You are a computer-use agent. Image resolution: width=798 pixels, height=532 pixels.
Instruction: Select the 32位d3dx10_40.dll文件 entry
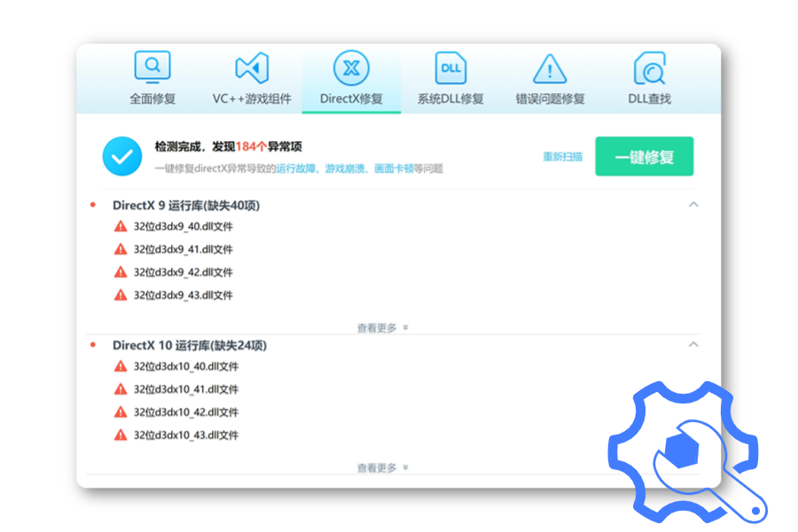186,366
